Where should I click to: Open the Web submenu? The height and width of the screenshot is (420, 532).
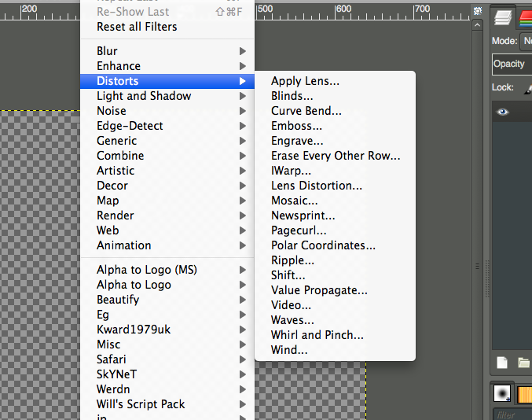pos(167,230)
